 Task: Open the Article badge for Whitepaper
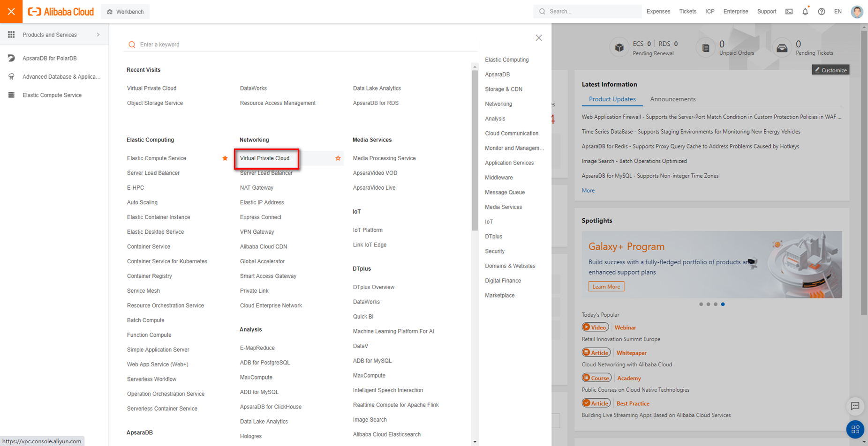tap(596, 353)
